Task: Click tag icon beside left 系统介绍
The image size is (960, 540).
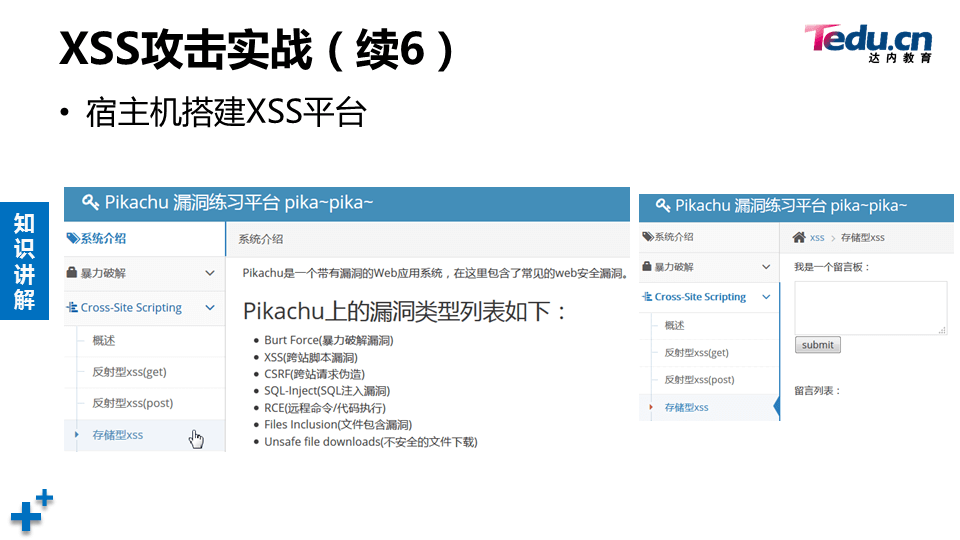Action: coord(73,238)
